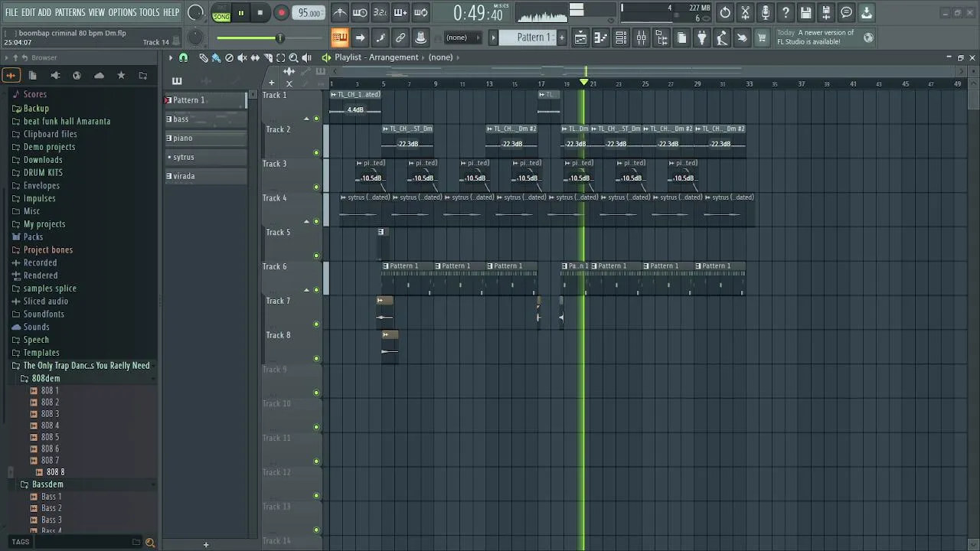This screenshot has height=551, width=980.
Task: Expand the Packs folder in browser
Action: (x=33, y=236)
